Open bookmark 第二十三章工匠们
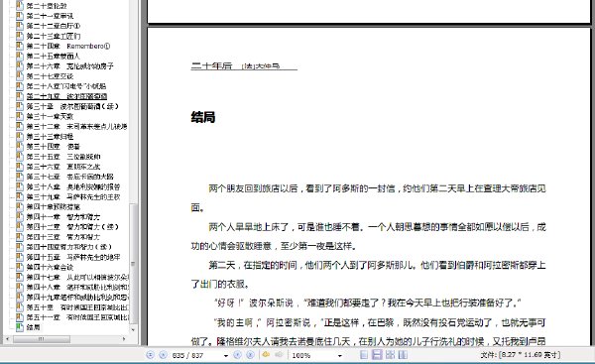The image size is (595, 364). point(54,36)
